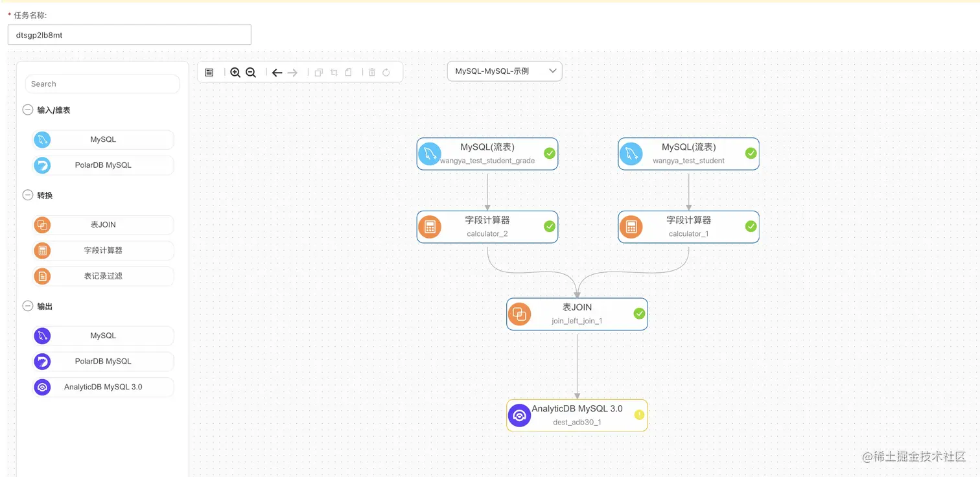Click yellow warning icon on dest_adb30_1

tap(639, 415)
